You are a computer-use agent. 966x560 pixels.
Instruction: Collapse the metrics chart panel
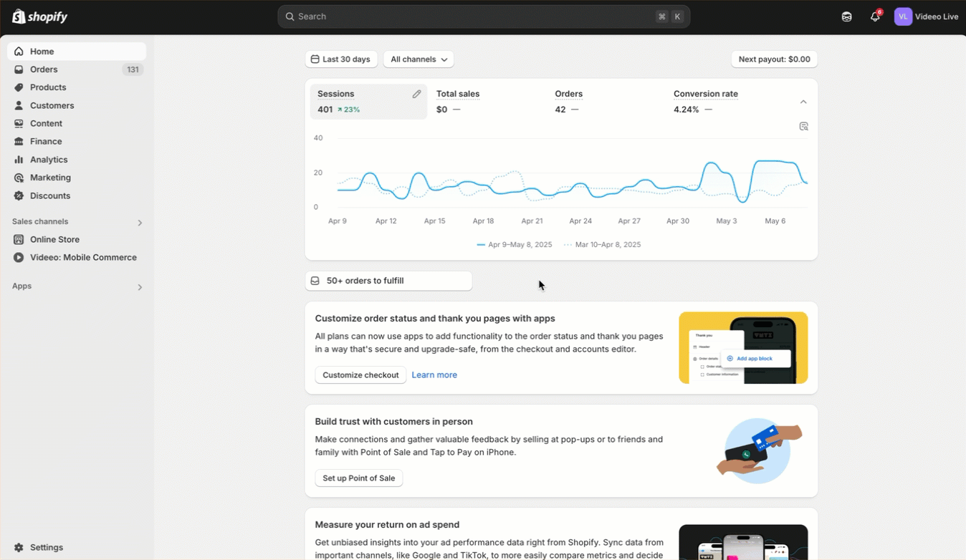click(803, 102)
